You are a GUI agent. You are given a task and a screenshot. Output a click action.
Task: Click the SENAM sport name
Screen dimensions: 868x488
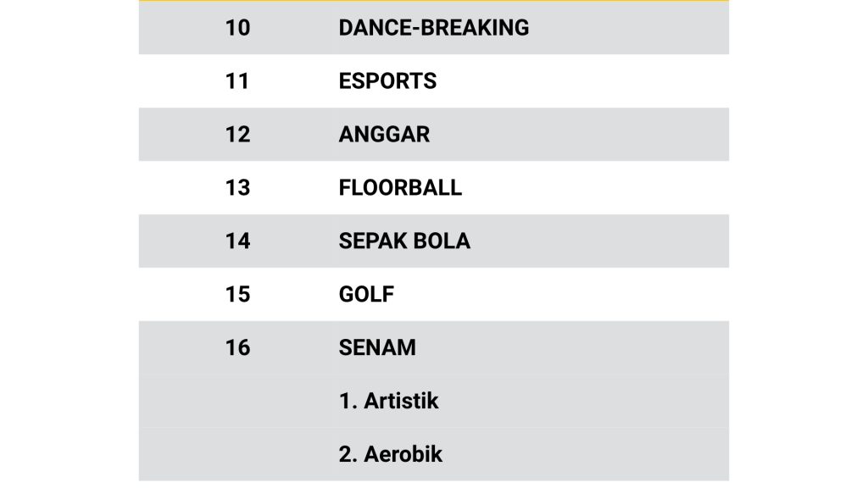pos(377,347)
